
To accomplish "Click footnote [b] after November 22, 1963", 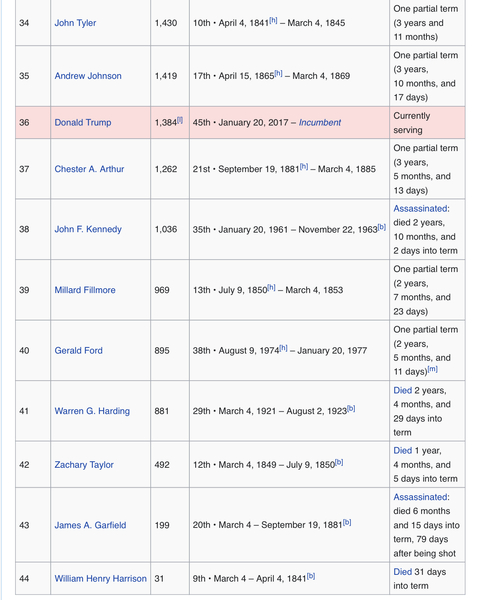I will click(381, 227).
